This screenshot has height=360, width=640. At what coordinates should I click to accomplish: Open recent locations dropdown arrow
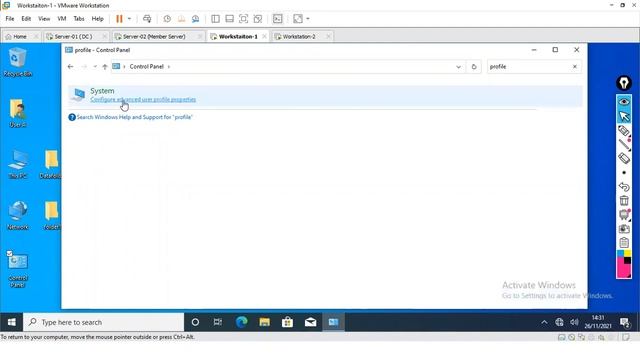pos(95,67)
